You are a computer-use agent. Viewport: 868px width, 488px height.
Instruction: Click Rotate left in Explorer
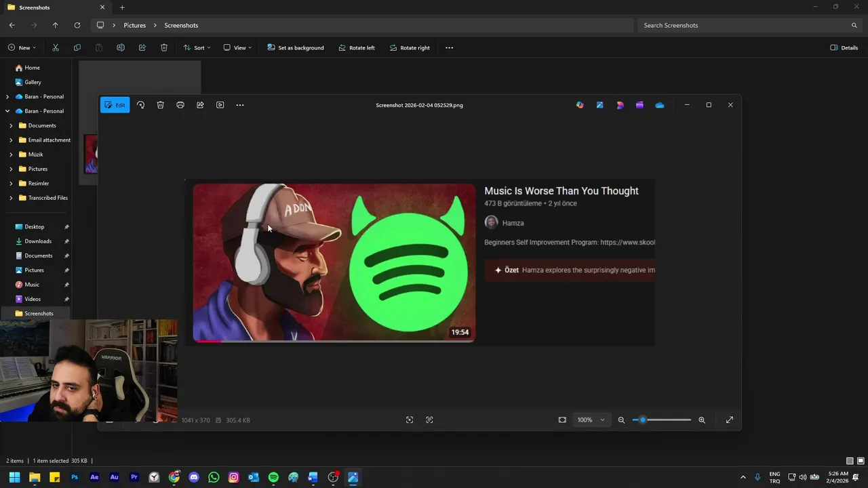(356, 48)
